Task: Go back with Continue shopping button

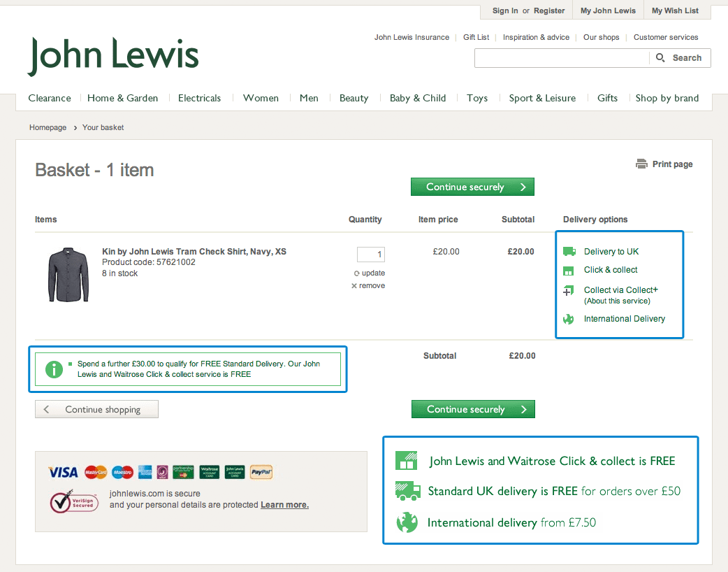Action: (96, 410)
